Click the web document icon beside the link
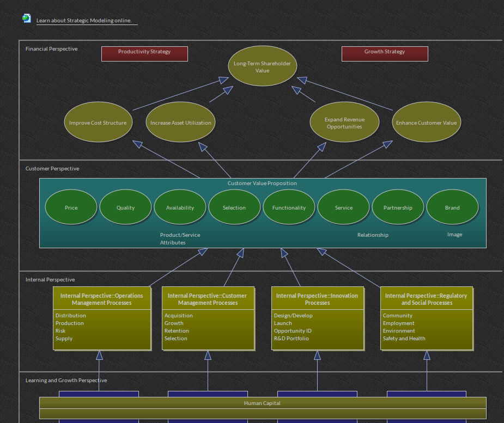504x423 pixels. coord(26,19)
